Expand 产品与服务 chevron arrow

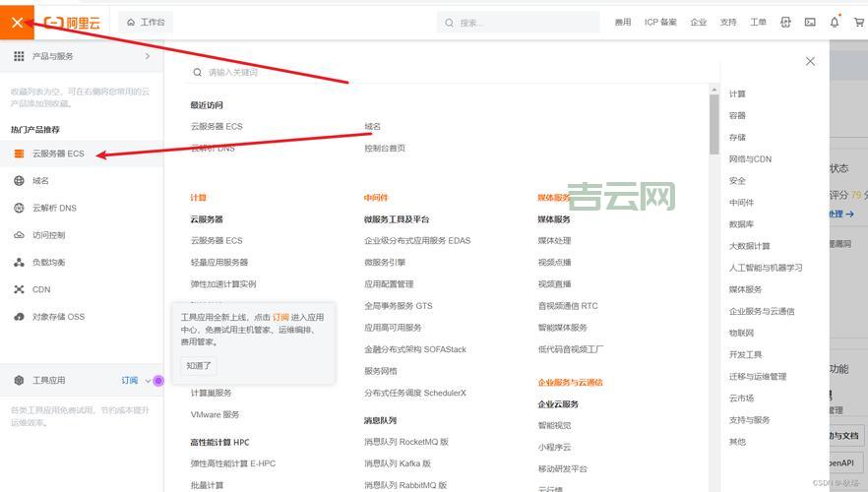pyautogui.click(x=148, y=56)
